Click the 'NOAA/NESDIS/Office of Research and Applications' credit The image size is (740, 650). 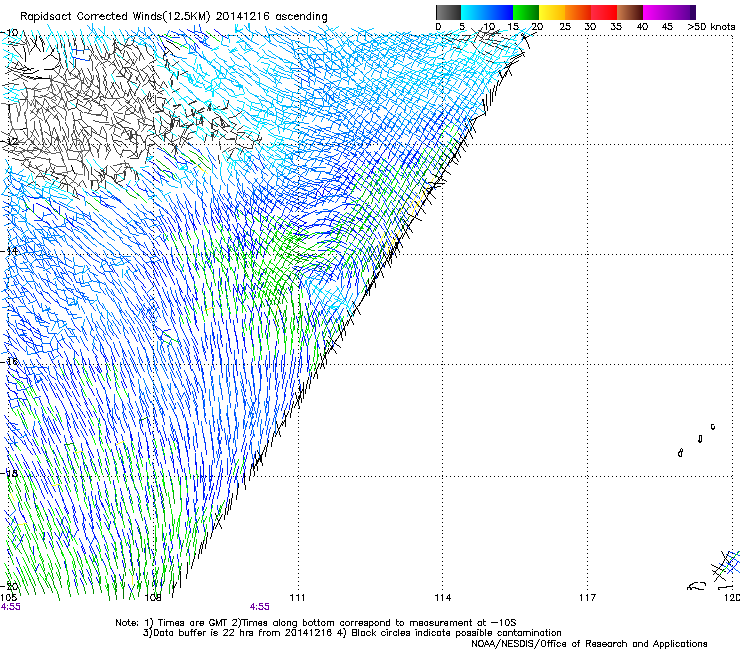589,644
